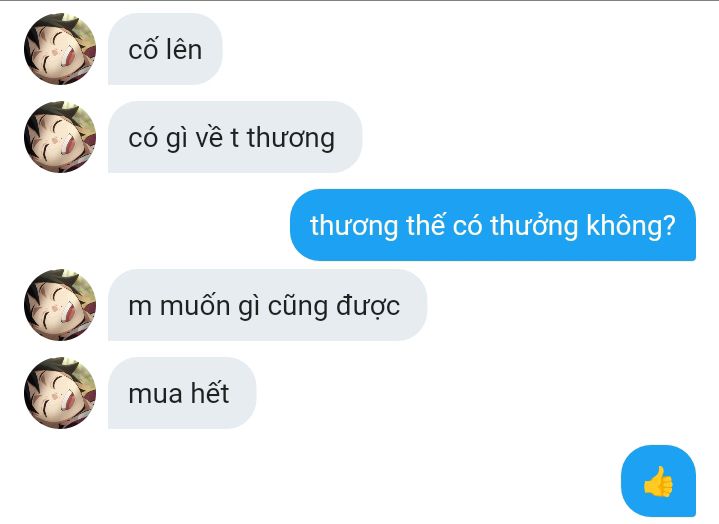The width and height of the screenshot is (719, 524).
Task: Click the word 'được' in gray message
Action: [x=368, y=306]
